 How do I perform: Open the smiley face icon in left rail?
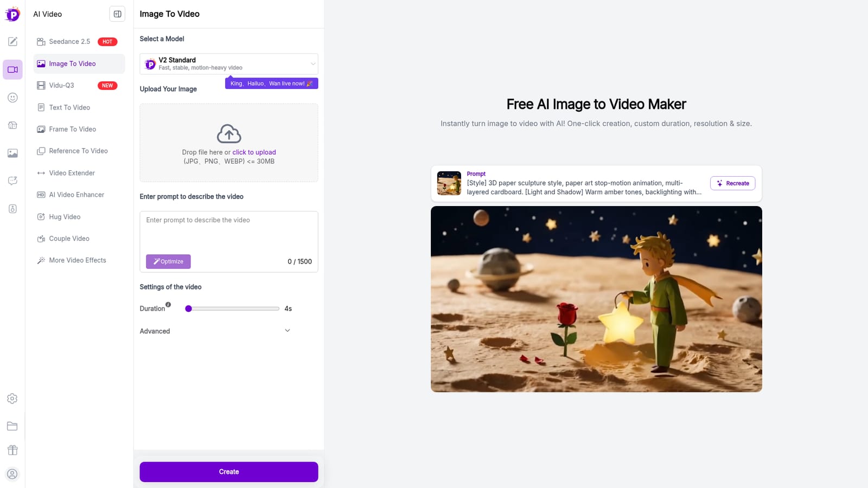12,98
